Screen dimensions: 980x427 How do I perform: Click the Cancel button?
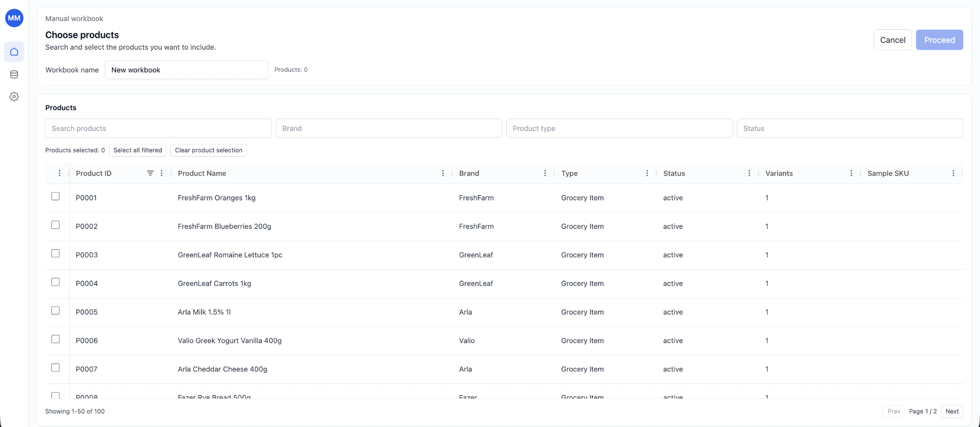892,40
